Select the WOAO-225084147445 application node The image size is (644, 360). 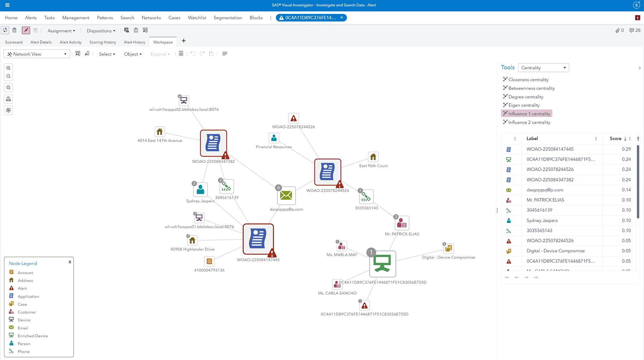click(258, 239)
